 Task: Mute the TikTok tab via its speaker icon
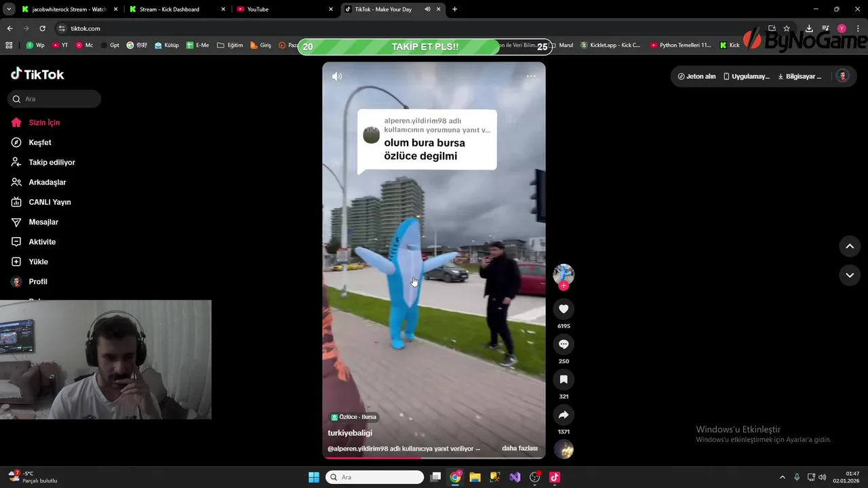click(x=428, y=9)
